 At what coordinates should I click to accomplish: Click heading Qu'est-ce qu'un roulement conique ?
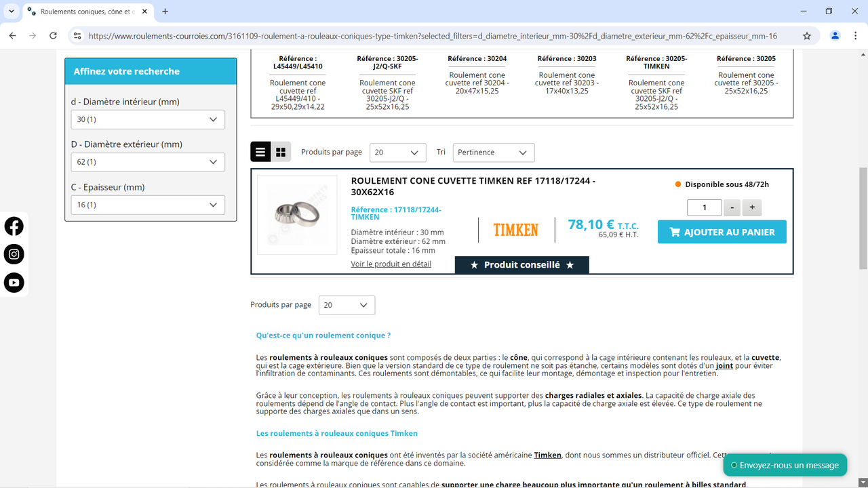[323, 335]
